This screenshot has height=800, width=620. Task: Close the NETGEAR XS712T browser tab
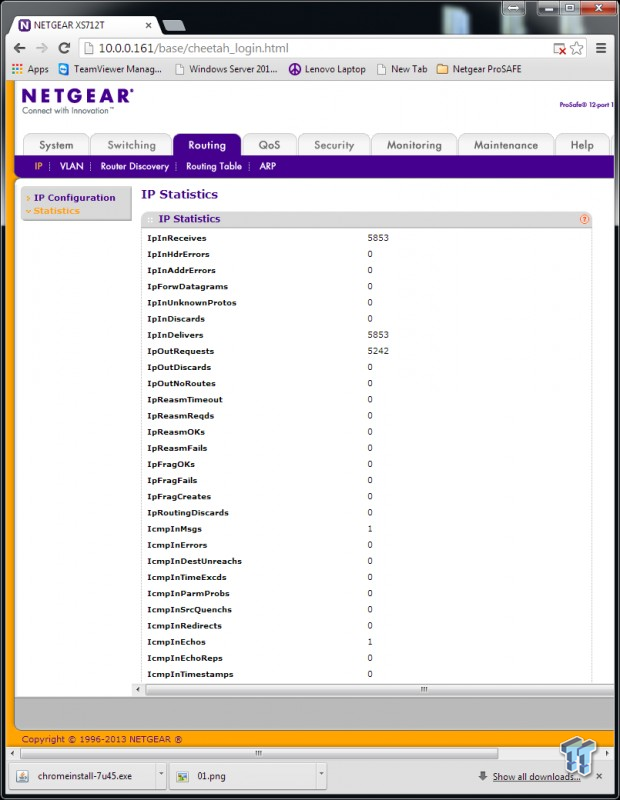pos(148,25)
